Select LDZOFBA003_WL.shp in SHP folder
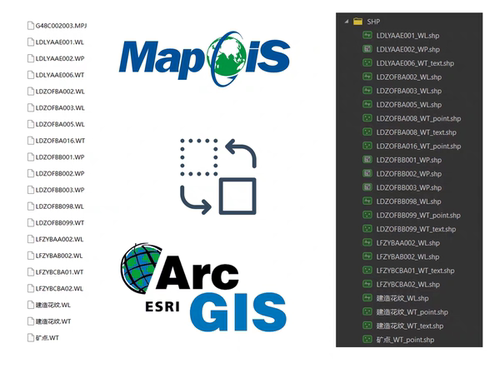 click(x=409, y=91)
